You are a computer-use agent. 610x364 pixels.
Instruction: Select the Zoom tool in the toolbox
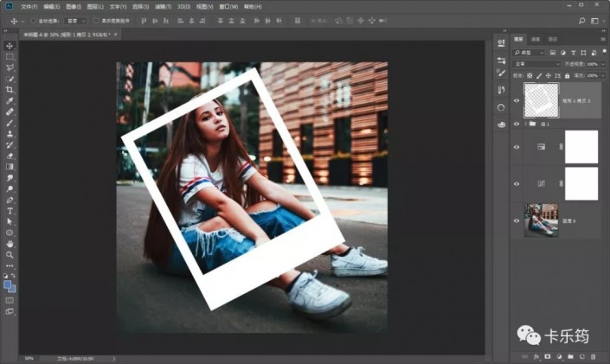pos(10,255)
